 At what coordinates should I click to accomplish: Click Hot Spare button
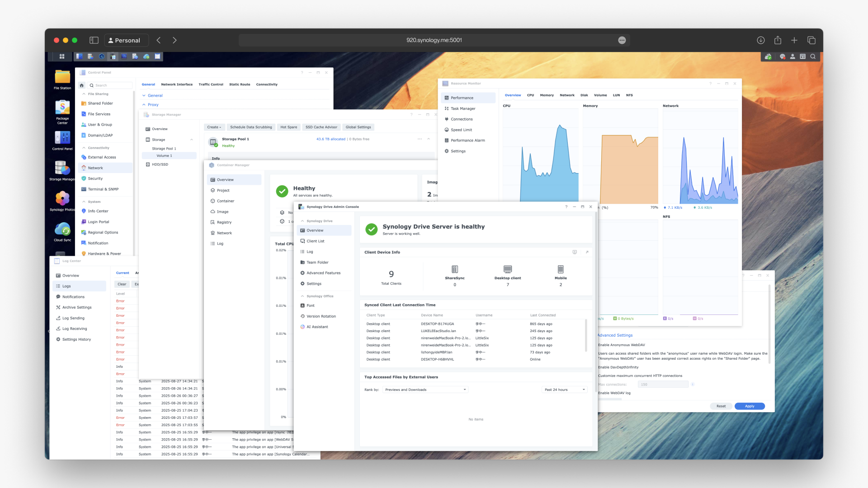288,127
